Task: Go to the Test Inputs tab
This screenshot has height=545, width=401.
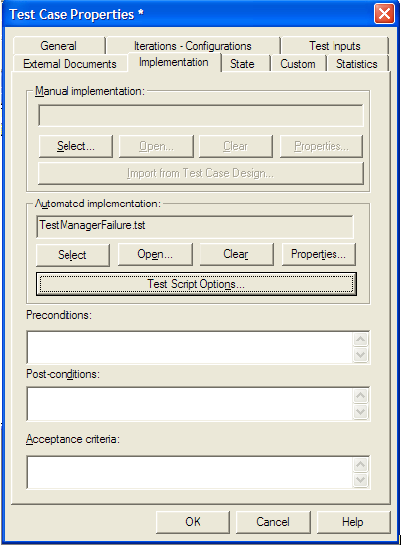Action: click(335, 46)
